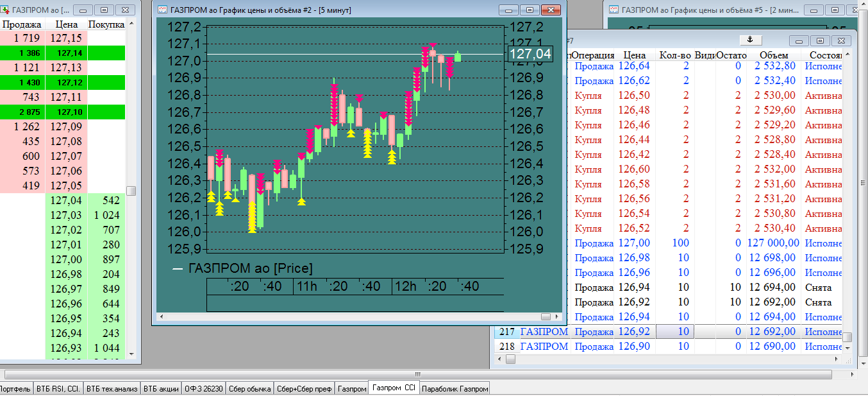Click Цена column header in order book

[x=66, y=24]
